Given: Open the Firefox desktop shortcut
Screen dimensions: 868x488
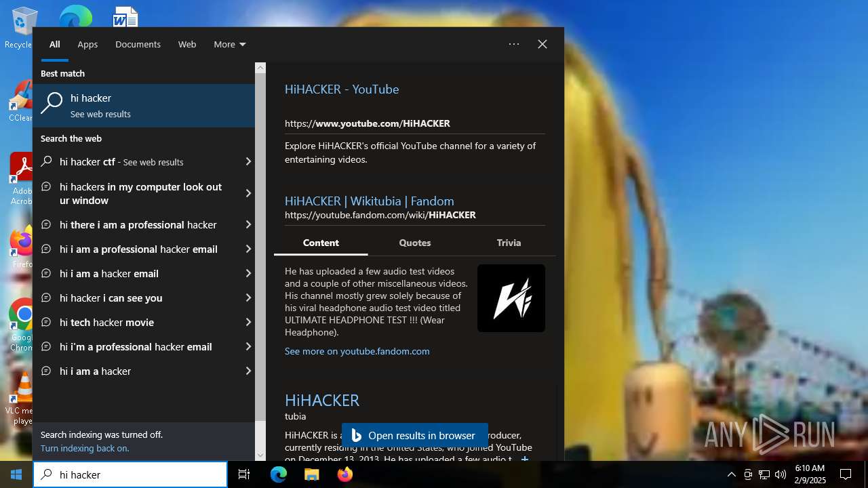Looking at the screenshot, I should pos(21,247).
